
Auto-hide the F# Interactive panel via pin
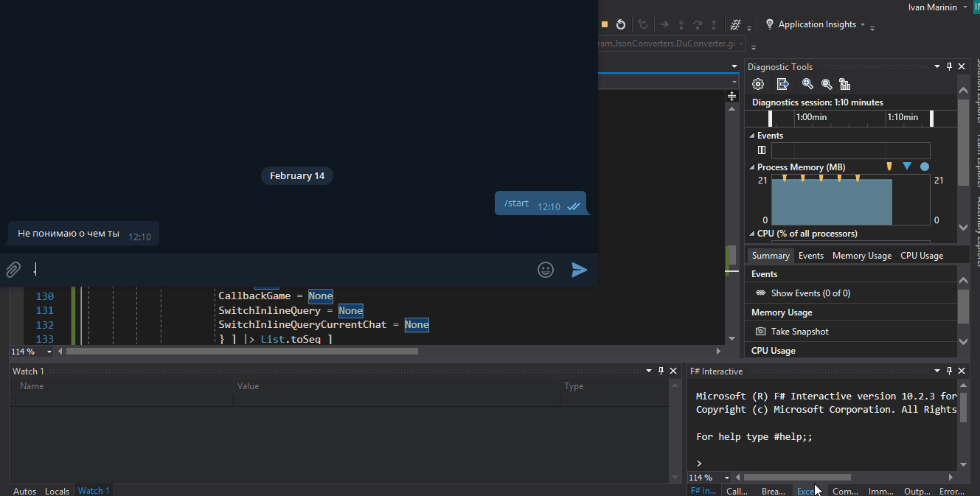tap(949, 371)
